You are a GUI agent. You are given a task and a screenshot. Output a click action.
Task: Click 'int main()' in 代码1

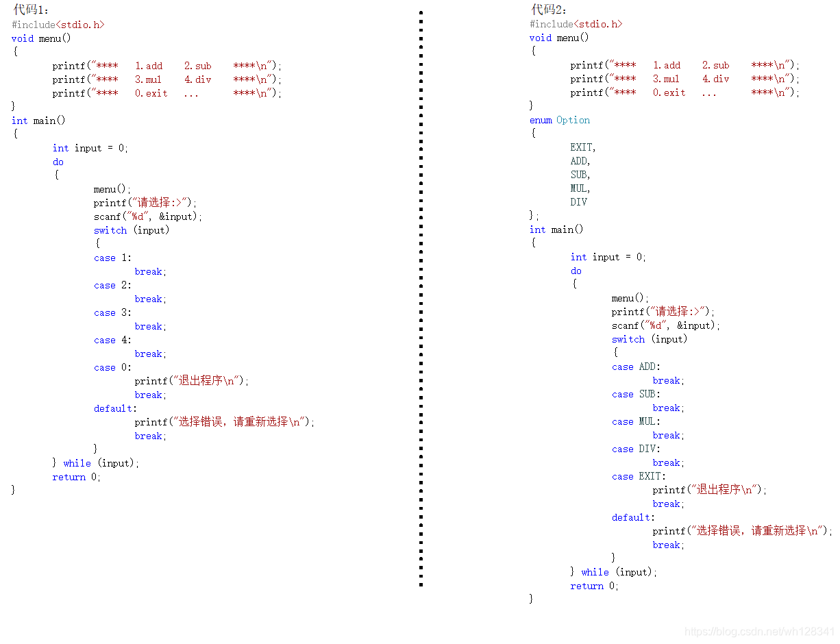point(38,121)
